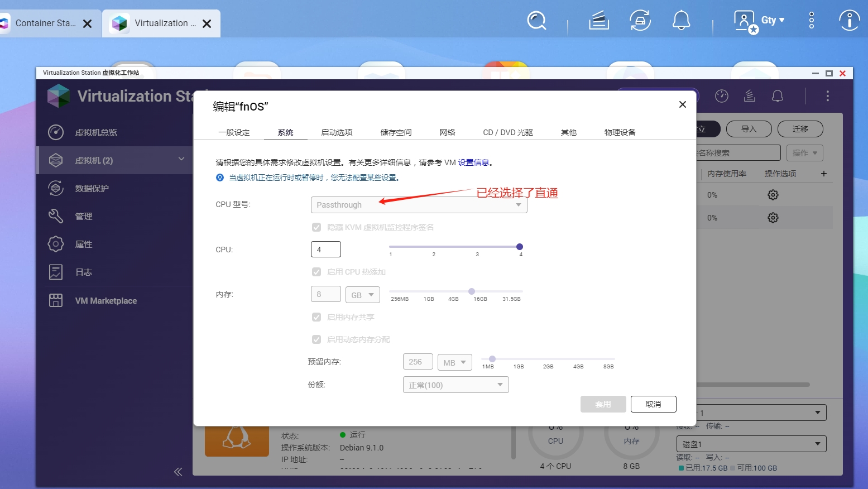Screen dimensions: 868x489
Task: Toggle 隐藏 KVM 虚拟机监控程序签名 checkbox
Action: pos(316,227)
